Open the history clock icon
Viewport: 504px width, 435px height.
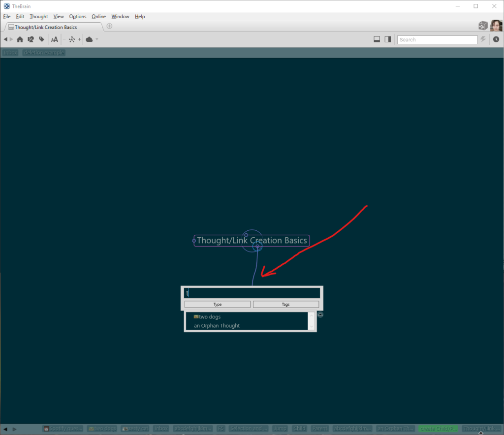click(496, 39)
